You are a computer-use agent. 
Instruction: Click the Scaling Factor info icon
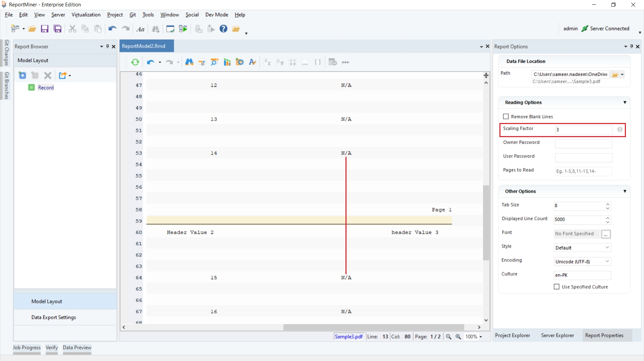pos(620,130)
